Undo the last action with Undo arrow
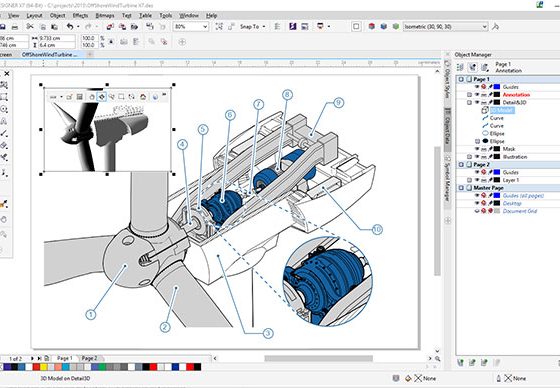 [70, 26]
